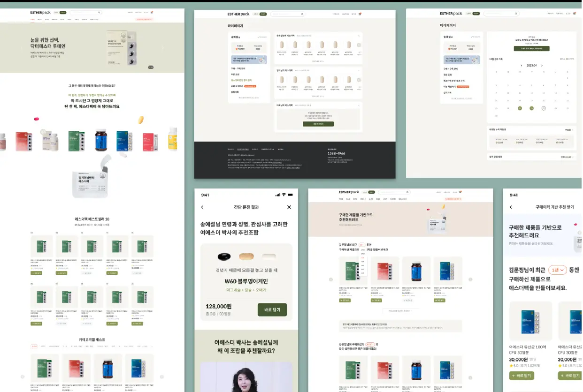Open 주문 조회 in calendar page sidebar
Image resolution: width=583 pixels, height=392 pixels.
[448, 75]
